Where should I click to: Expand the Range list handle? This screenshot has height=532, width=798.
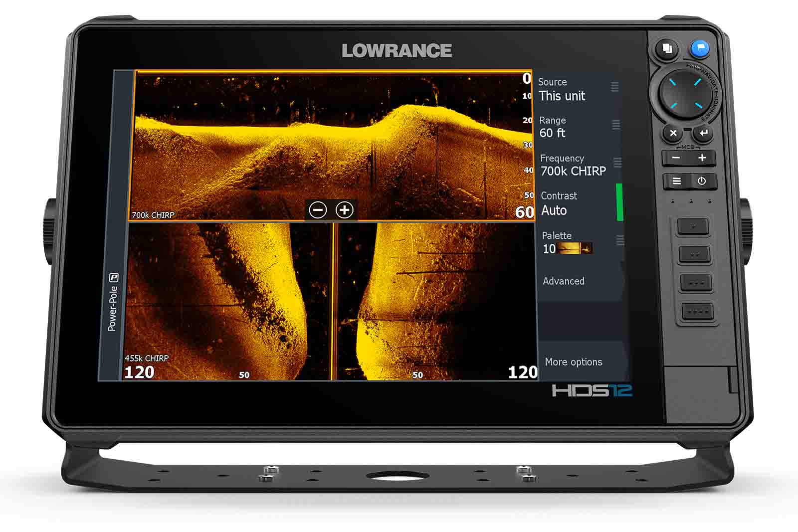616,124
